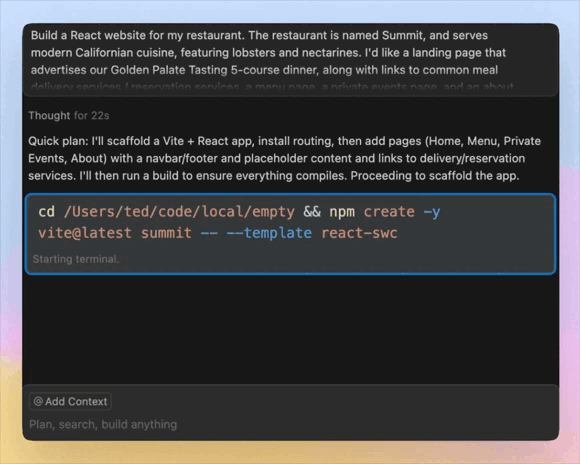
Task: Click the 'Starting terminal.' status text
Action: [76, 259]
